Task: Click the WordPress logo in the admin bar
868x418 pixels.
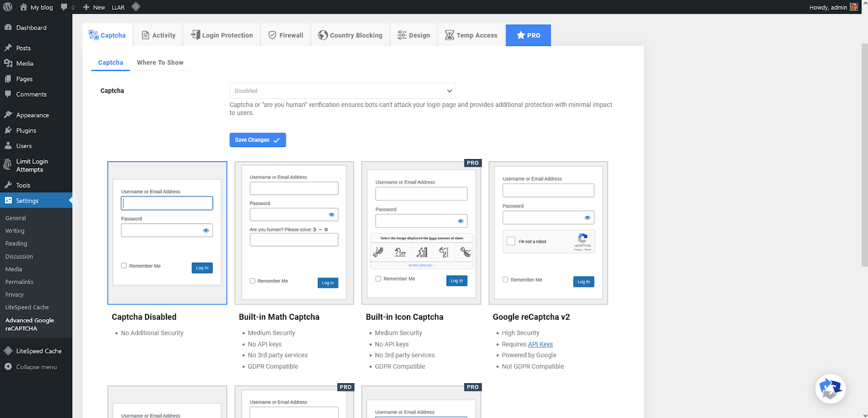Action: [x=8, y=7]
